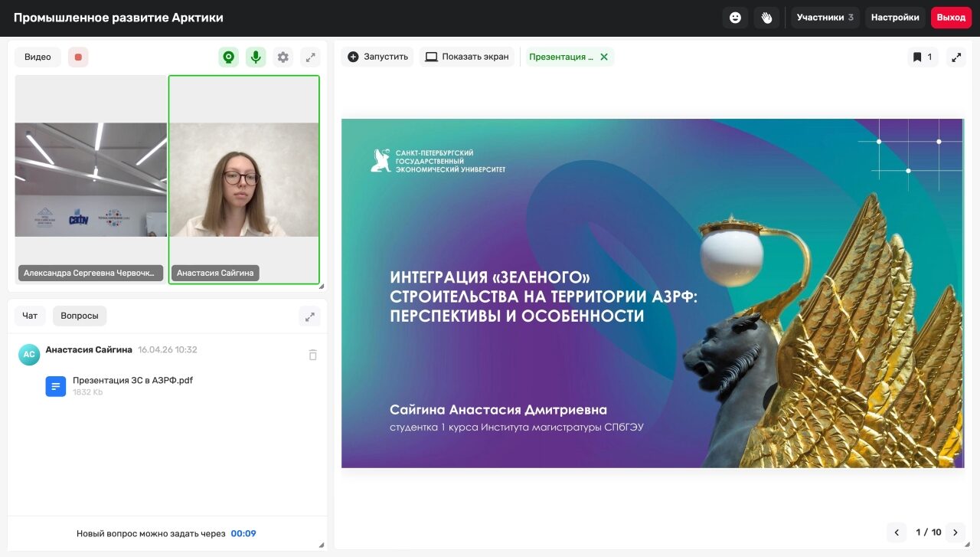Enter fullscreen mode for the presentation
The width and height of the screenshot is (980, 557).
tap(955, 56)
